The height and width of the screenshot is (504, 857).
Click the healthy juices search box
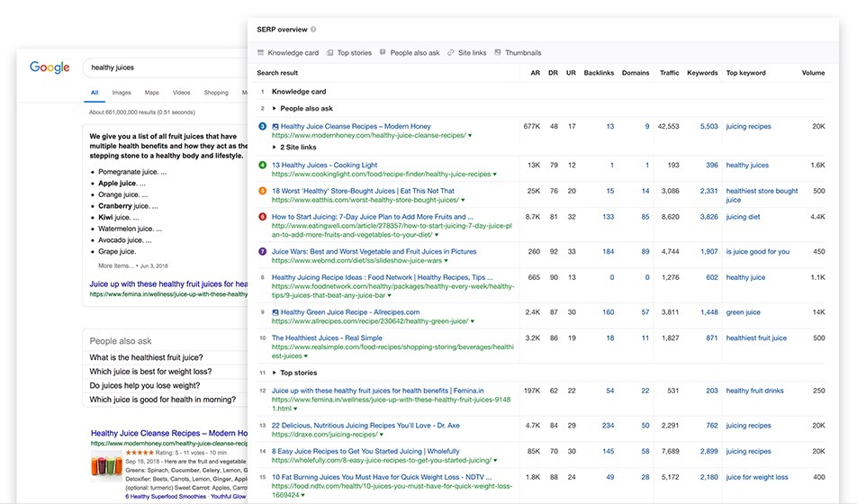[162, 67]
